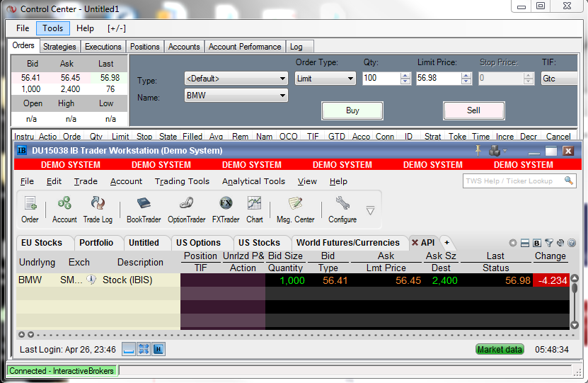Click the Qty input field
Viewport: 588px width, 383px height.
(381, 78)
